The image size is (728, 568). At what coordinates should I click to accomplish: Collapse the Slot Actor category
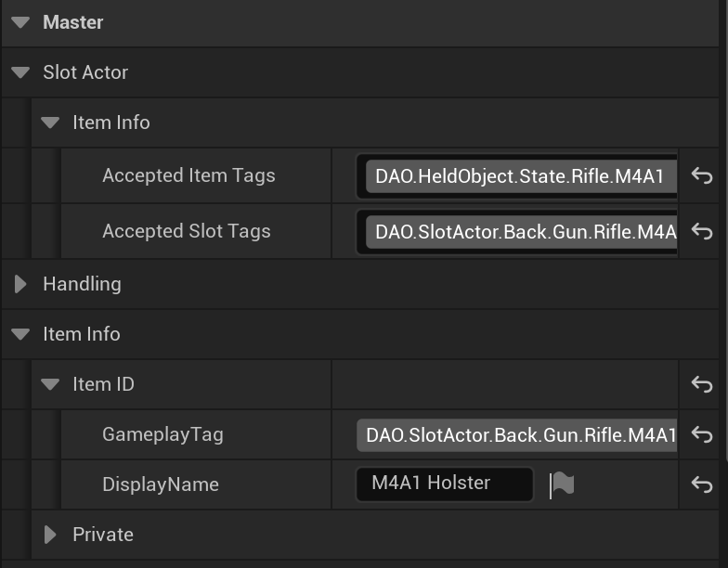click(20, 72)
